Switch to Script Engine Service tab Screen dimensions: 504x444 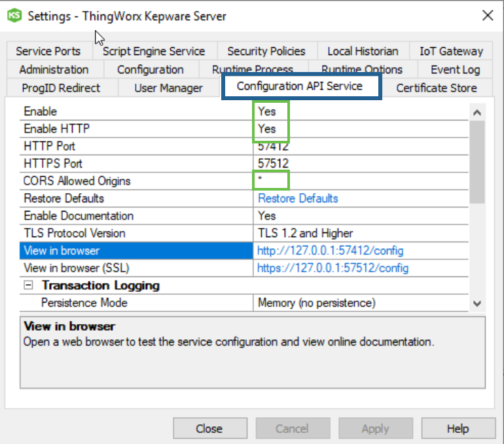[x=154, y=51]
